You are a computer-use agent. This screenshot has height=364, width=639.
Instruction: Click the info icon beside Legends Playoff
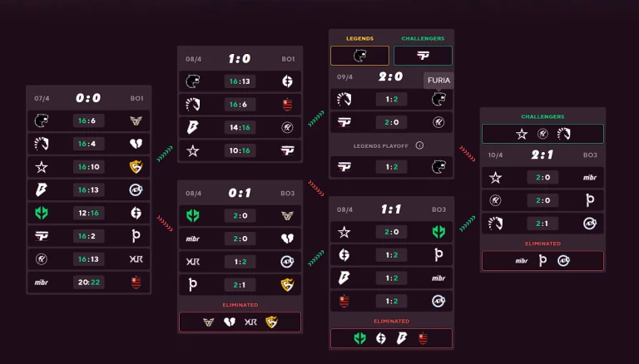click(x=419, y=145)
